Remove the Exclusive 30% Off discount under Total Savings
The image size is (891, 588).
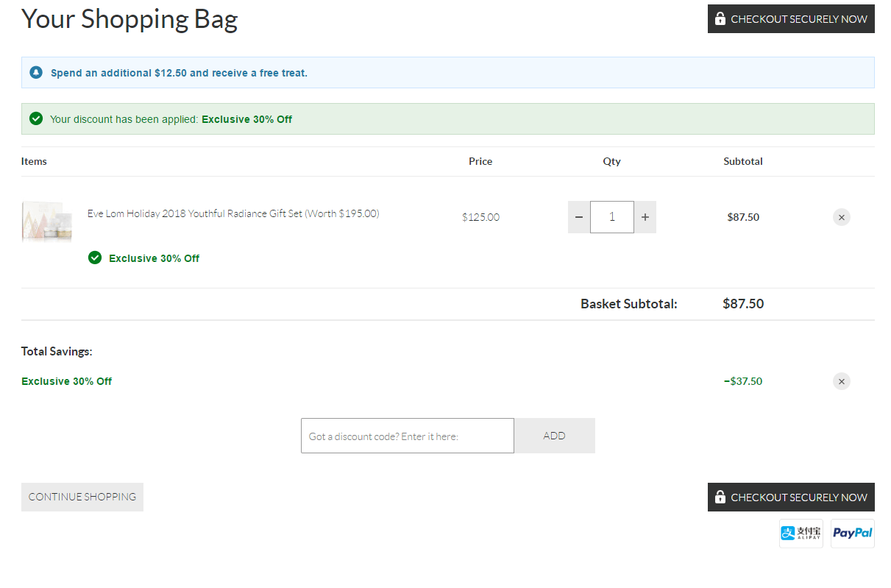pos(842,381)
